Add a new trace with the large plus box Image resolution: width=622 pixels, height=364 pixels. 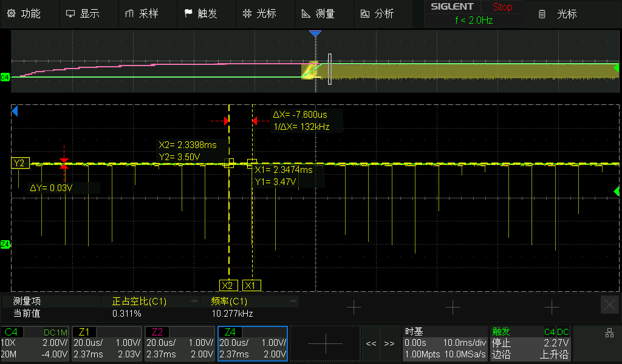pyautogui.click(x=326, y=343)
